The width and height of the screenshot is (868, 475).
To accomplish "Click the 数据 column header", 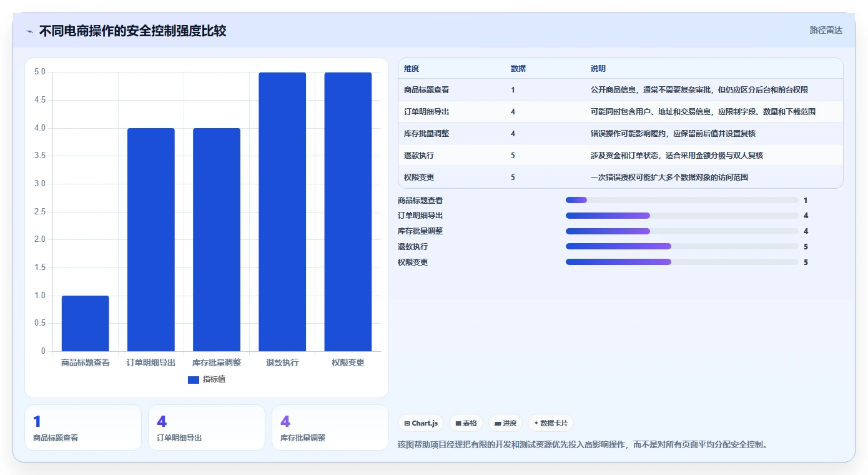I will point(518,69).
